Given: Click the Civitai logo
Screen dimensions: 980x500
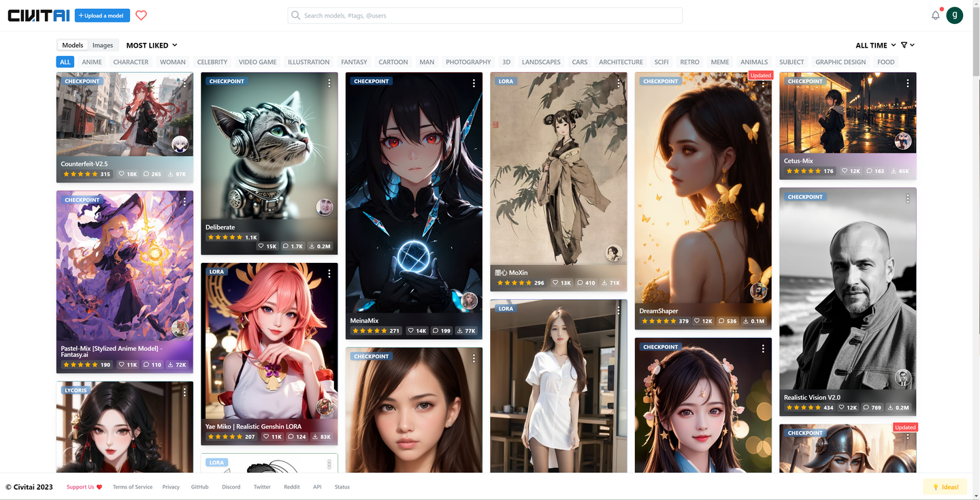Looking at the screenshot, I should [x=37, y=15].
